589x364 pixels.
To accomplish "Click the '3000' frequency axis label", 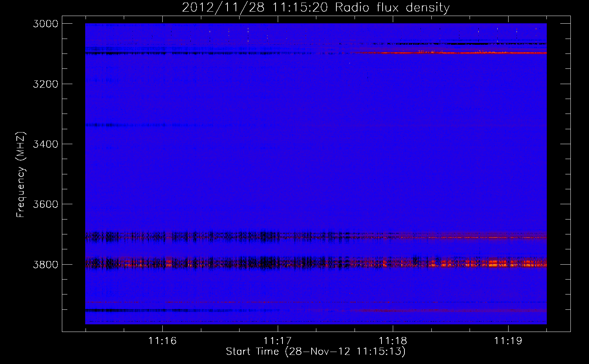I will tap(46, 24).
